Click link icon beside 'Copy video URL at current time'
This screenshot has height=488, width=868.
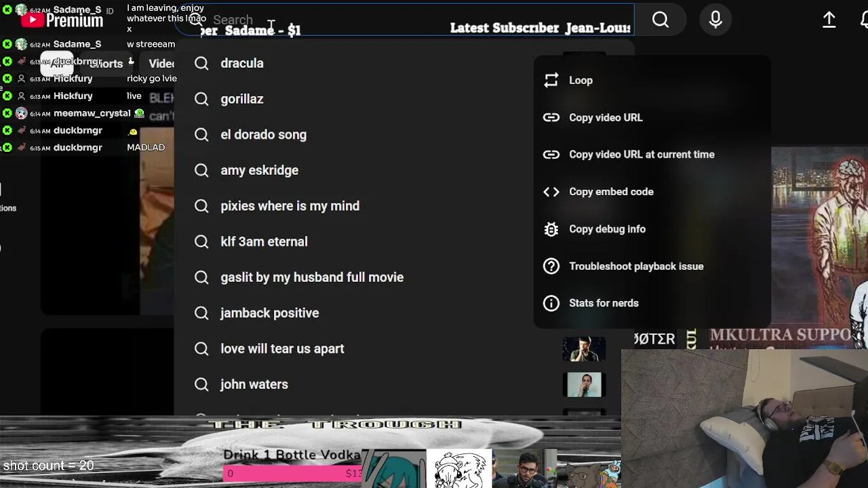pos(551,155)
